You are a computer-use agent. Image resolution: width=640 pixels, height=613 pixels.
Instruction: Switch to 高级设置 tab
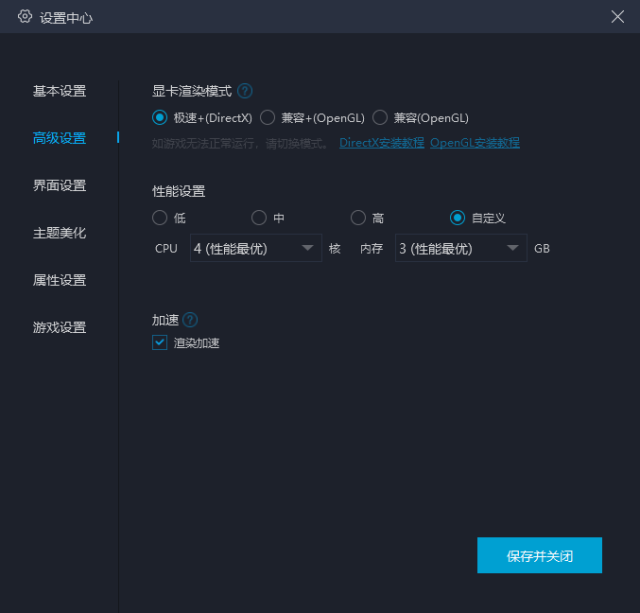pos(60,138)
